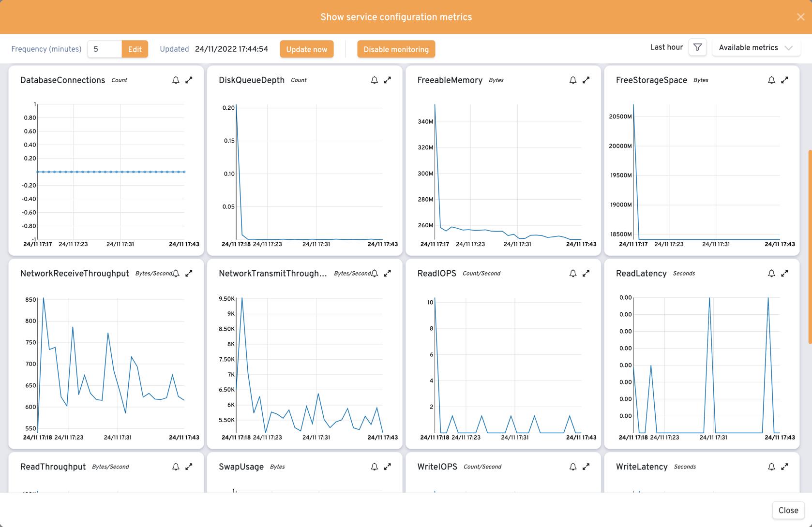Click the NetworkTransmitThroughput bell icon
The image size is (812, 527).
pyautogui.click(x=374, y=274)
